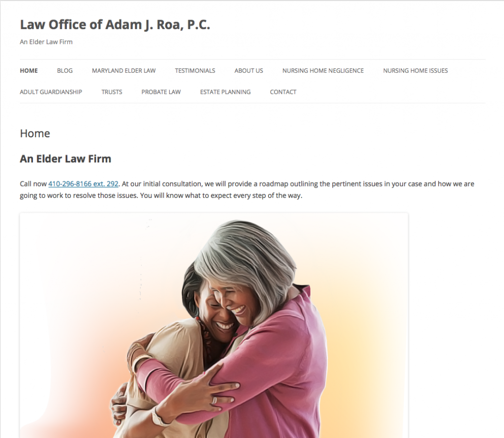Screen dimensions: 504x438
Task: Click the hugging women illustration
Action: [214, 325]
